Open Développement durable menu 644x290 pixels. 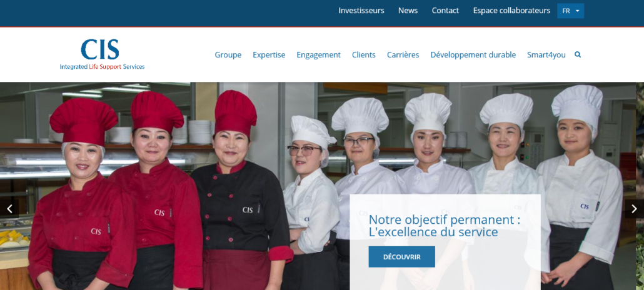pyautogui.click(x=473, y=54)
